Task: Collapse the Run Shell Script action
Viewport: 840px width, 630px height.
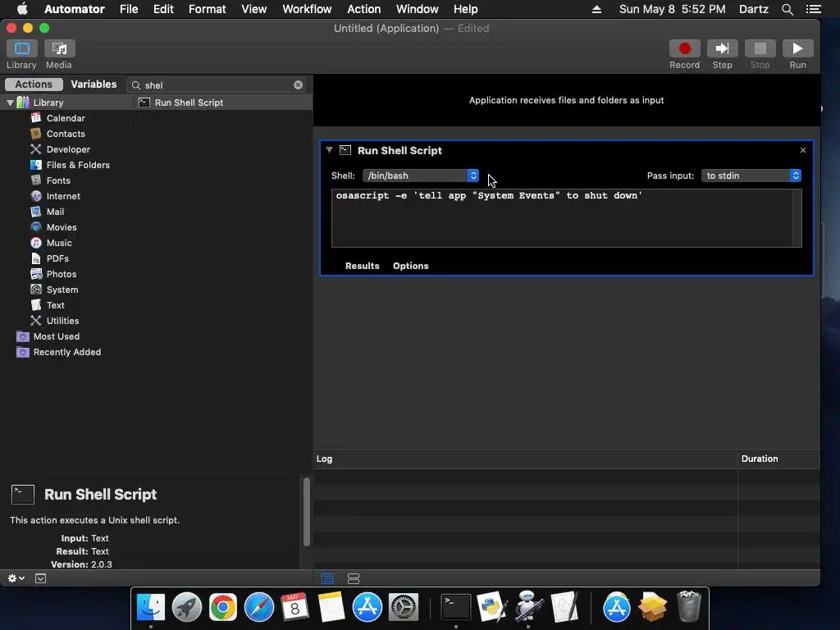Action: [x=329, y=150]
